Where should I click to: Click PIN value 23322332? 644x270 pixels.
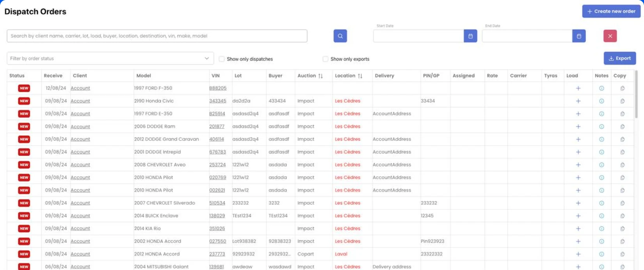432,254
